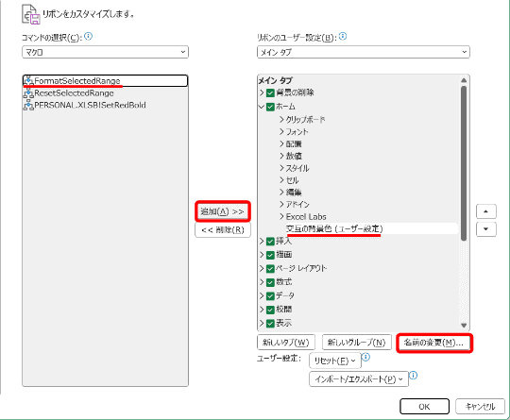Click info icon beside リボンのユーザー設定 label
Viewport: 510px width, 420px height.
[x=343, y=37]
